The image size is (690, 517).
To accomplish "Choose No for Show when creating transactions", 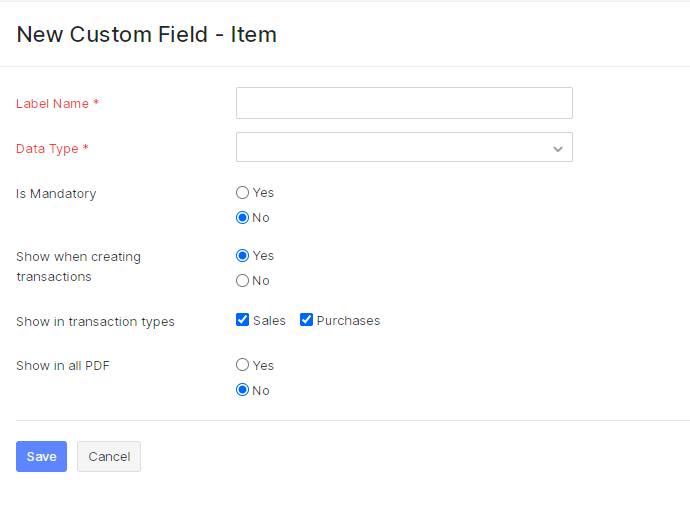I will 243,281.
